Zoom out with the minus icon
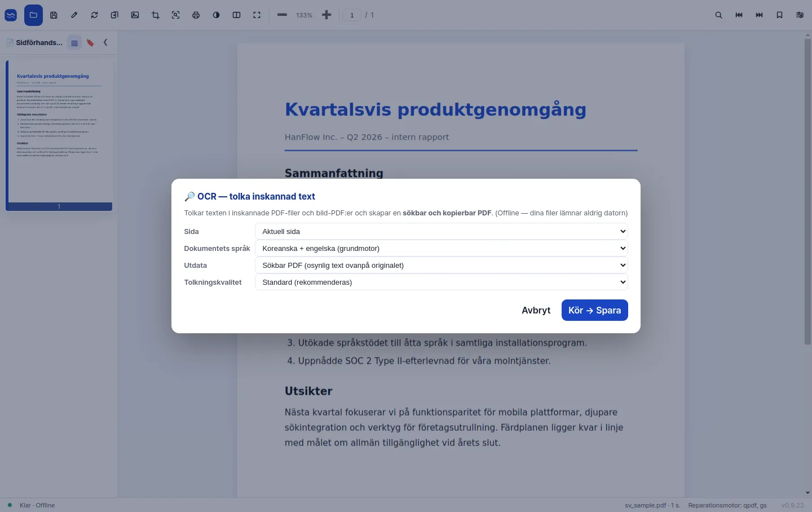 pos(282,15)
